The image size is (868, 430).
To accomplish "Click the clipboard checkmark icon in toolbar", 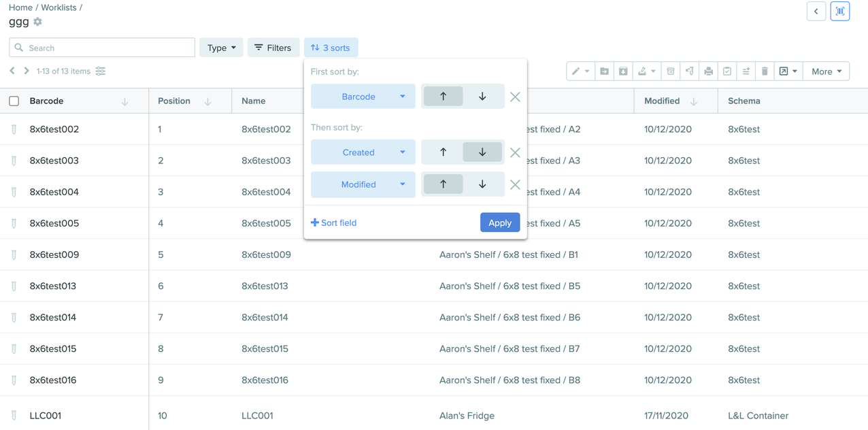I will point(727,71).
